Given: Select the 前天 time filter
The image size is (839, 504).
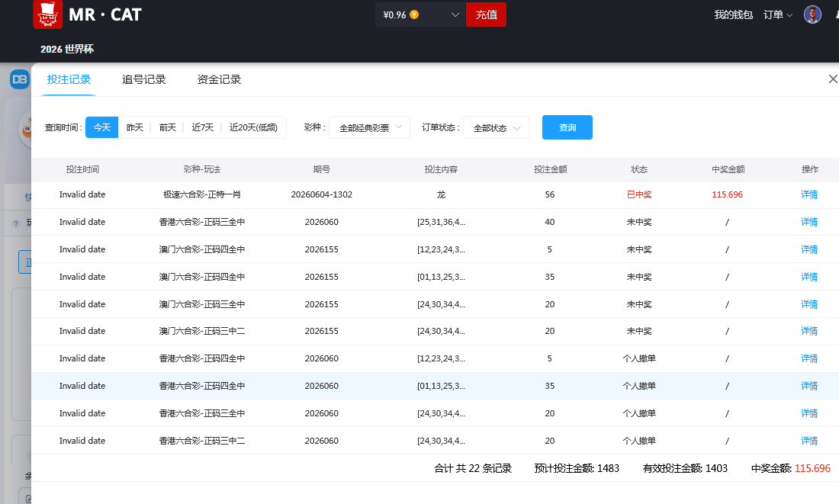Looking at the screenshot, I should point(168,127).
